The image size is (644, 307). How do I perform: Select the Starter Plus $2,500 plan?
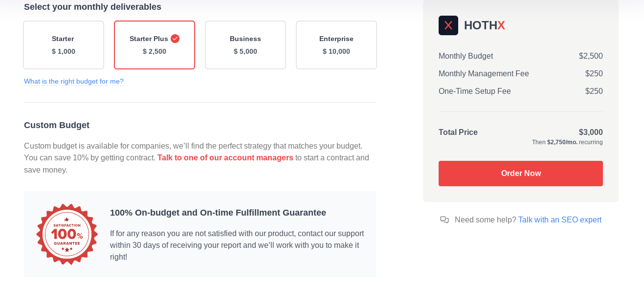tap(155, 45)
